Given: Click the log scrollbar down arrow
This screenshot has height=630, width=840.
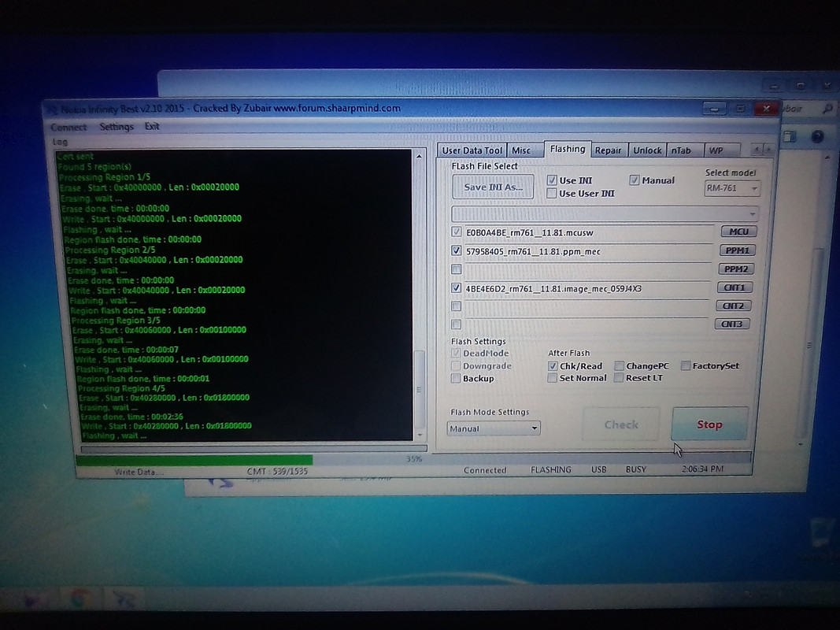Looking at the screenshot, I should pos(420,435).
